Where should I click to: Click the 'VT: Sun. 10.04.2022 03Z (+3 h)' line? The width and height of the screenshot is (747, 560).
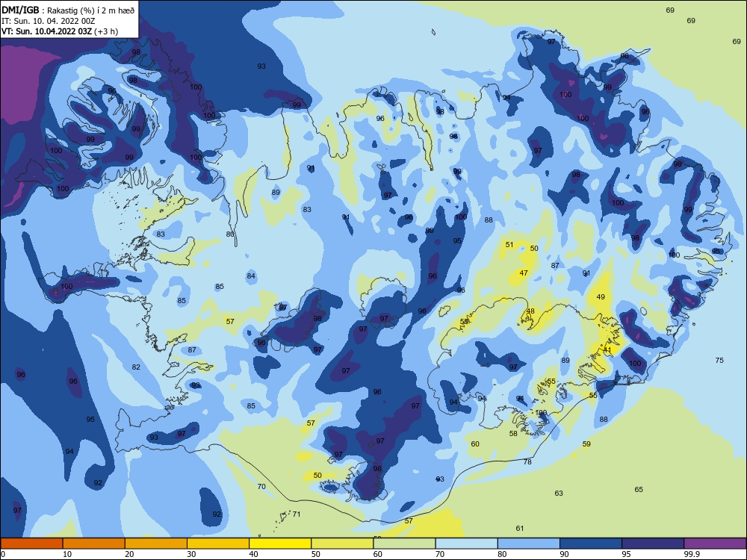60,31
